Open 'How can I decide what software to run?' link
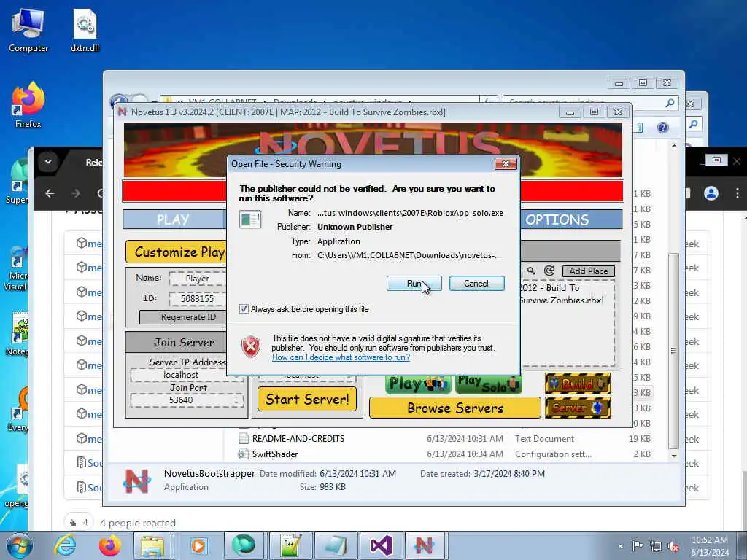Viewport: 747px width, 560px height. pyautogui.click(x=341, y=357)
